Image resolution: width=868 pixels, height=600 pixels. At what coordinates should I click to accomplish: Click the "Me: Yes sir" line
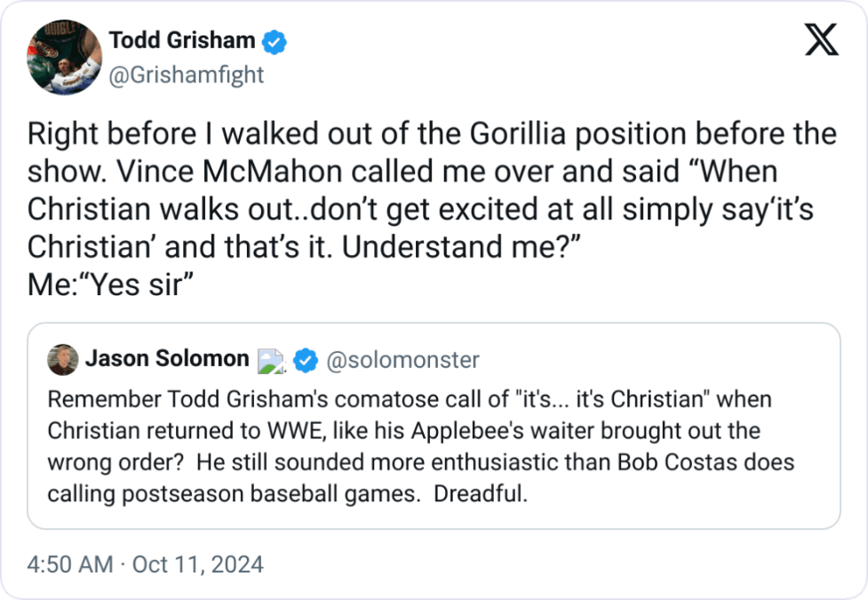pos(113,284)
